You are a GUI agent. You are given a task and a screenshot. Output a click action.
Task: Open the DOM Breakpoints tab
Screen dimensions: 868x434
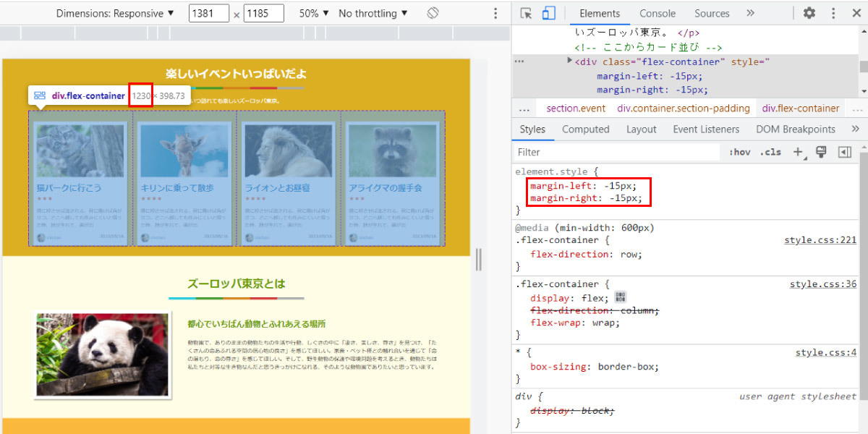click(x=796, y=129)
